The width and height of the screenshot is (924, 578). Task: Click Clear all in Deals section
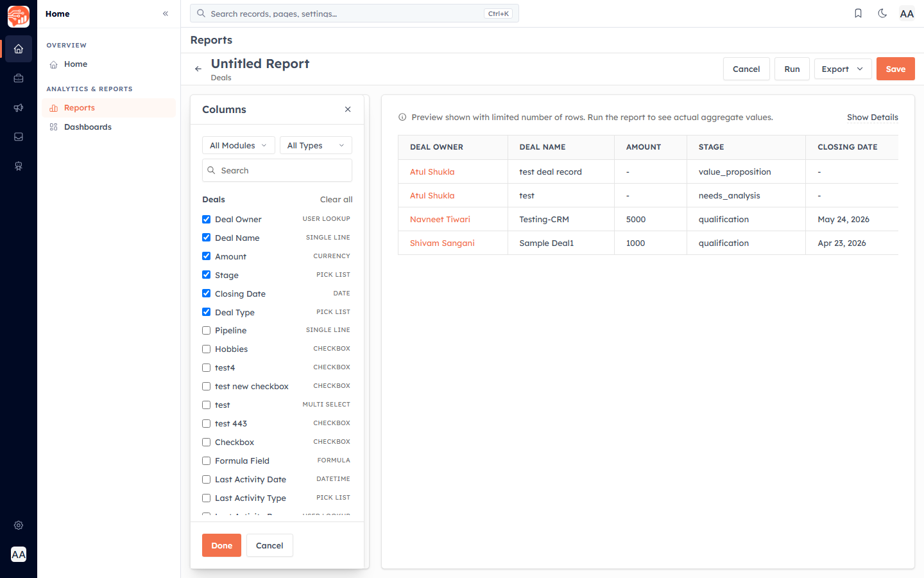tap(336, 200)
